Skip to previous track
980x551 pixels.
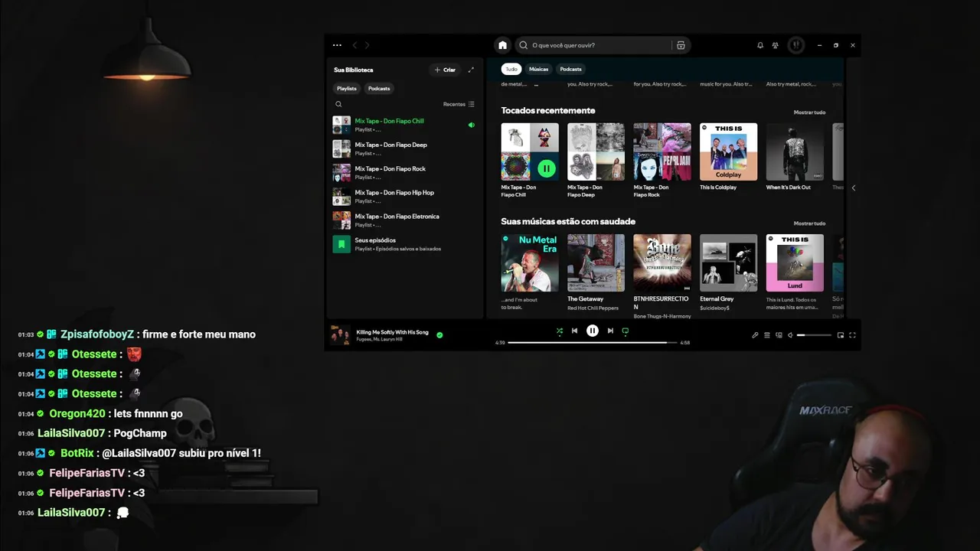574,331
